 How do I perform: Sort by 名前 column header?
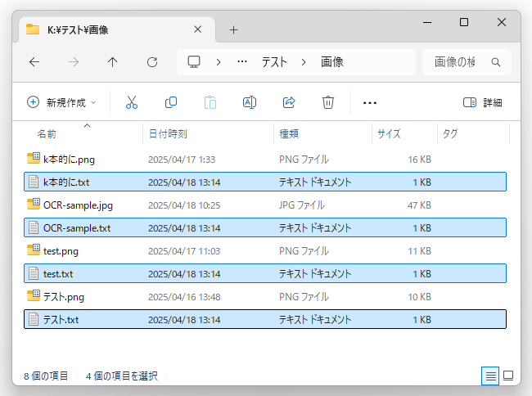pyautogui.click(x=47, y=134)
